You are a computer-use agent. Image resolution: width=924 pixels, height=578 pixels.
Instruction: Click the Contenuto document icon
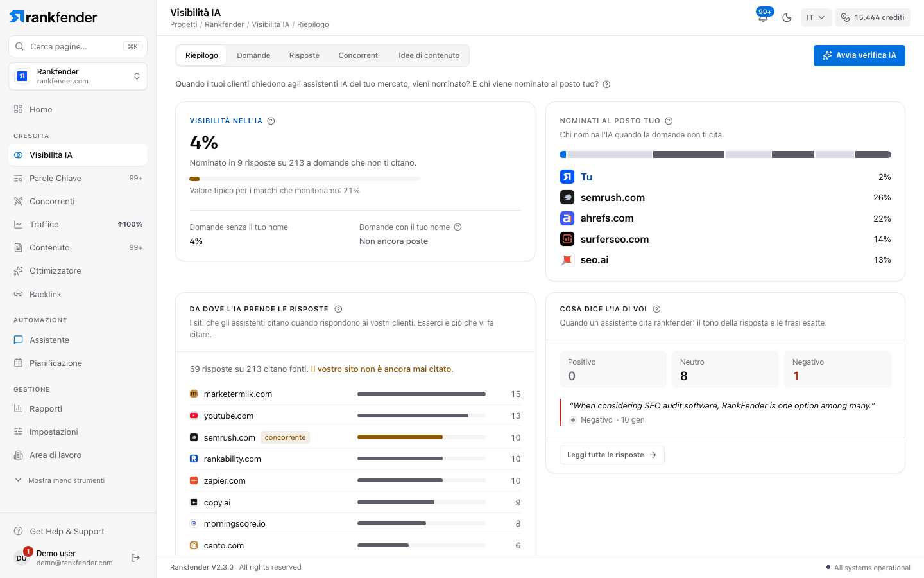(x=18, y=247)
